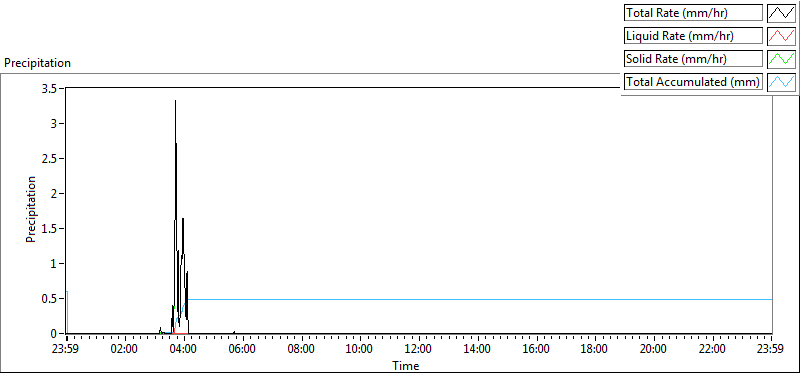The width and height of the screenshot is (800, 373).
Task: Click the 16:00 time tick label
Action: 536,350
